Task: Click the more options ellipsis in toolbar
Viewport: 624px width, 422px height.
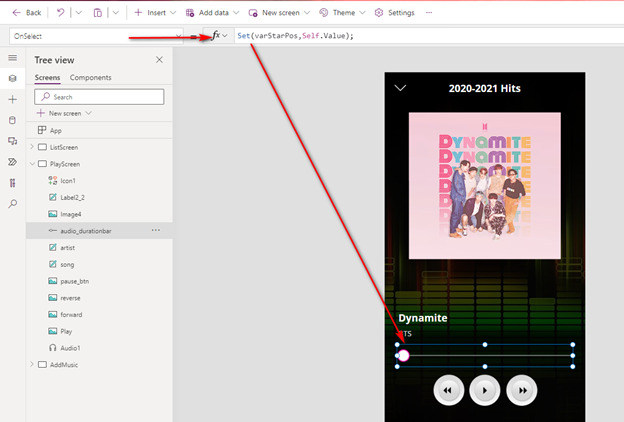Action: pyautogui.click(x=429, y=13)
